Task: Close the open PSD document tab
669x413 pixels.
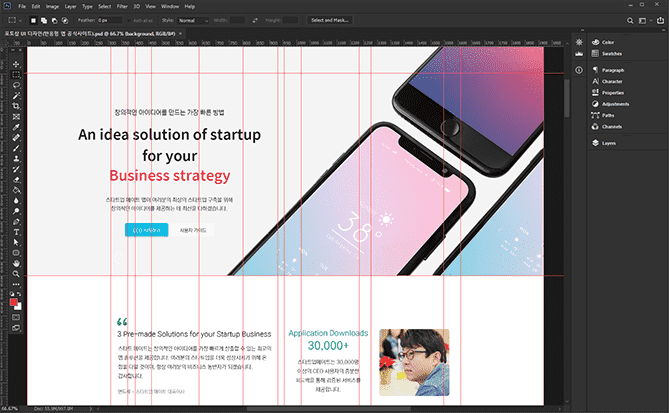Action: 180,33
